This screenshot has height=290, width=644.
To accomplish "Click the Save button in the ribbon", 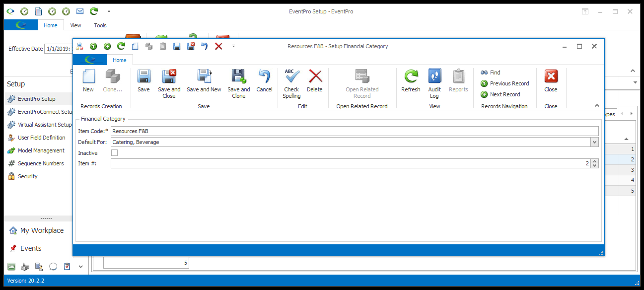I will click(143, 81).
